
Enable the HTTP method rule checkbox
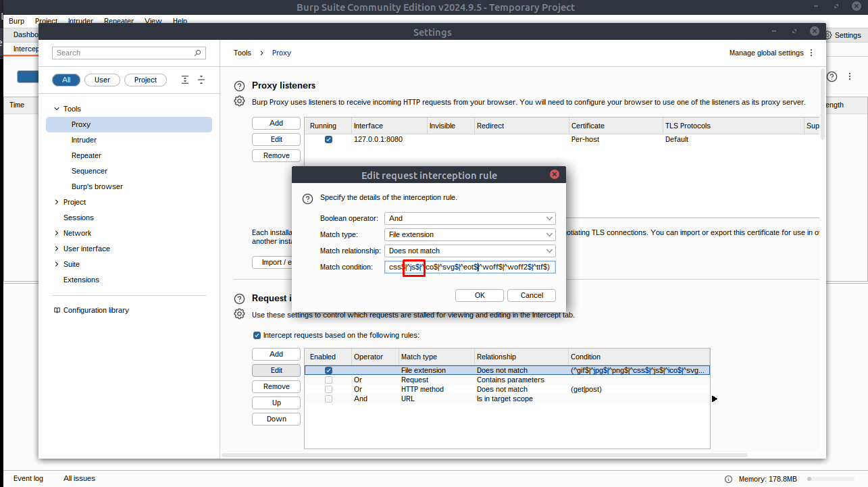coord(328,390)
